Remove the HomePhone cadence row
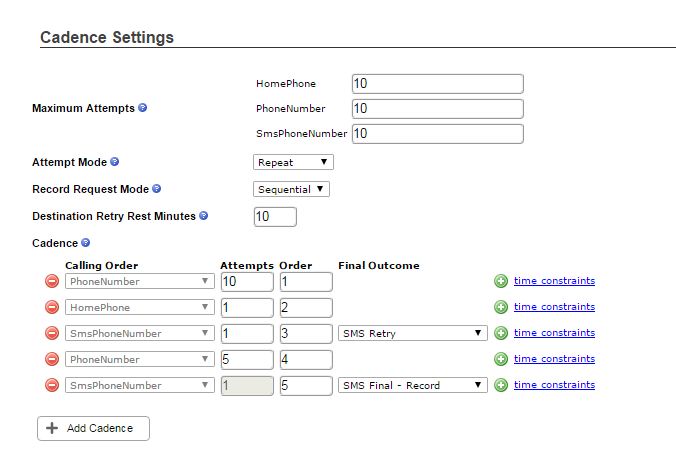Screen dimensions: 676x461 [x=52, y=307]
